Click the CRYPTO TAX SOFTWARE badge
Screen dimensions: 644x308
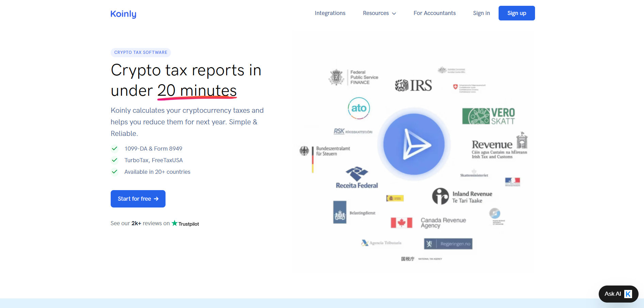[141, 52]
